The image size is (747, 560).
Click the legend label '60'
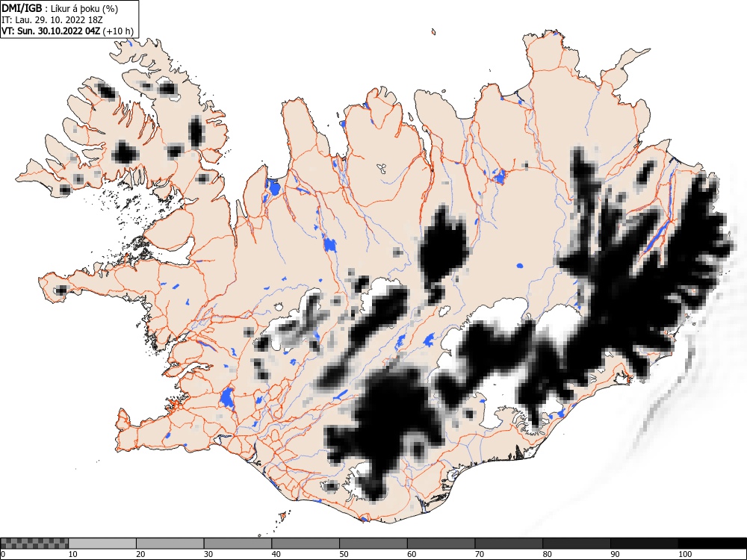click(412, 554)
